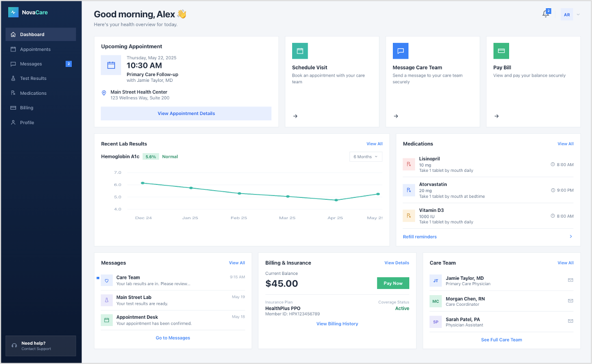This screenshot has width=592, height=364.
Task: Email Jamie Taylor via envelope icon
Action: tap(571, 280)
